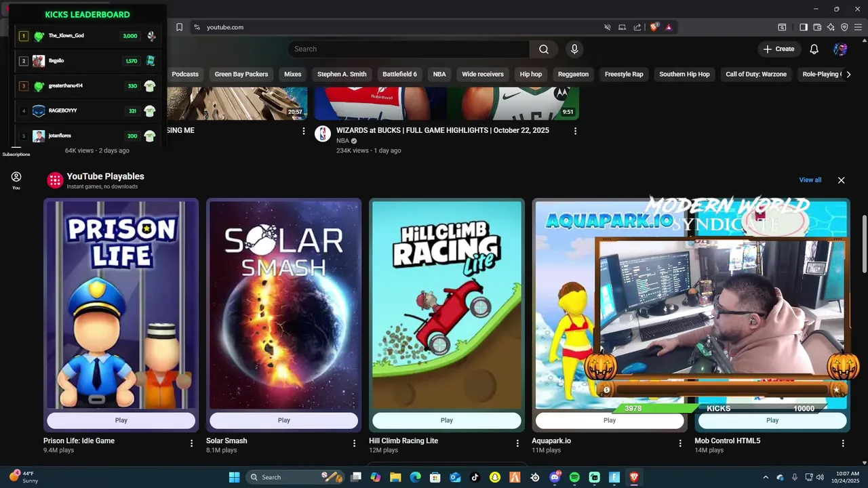The height and width of the screenshot is (488, 868).
Task: Open options menu for Mob Control HTML5
Action: coord(843,443)
